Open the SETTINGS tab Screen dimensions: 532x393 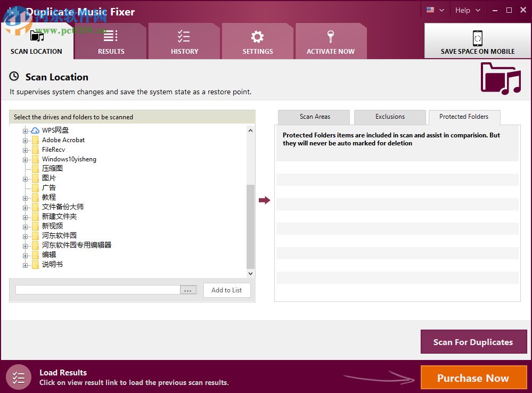(257, 42)
